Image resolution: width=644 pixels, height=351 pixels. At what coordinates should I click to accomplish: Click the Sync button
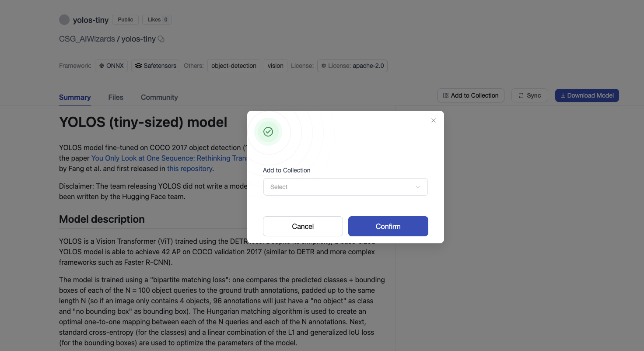[x=529, y=95]
